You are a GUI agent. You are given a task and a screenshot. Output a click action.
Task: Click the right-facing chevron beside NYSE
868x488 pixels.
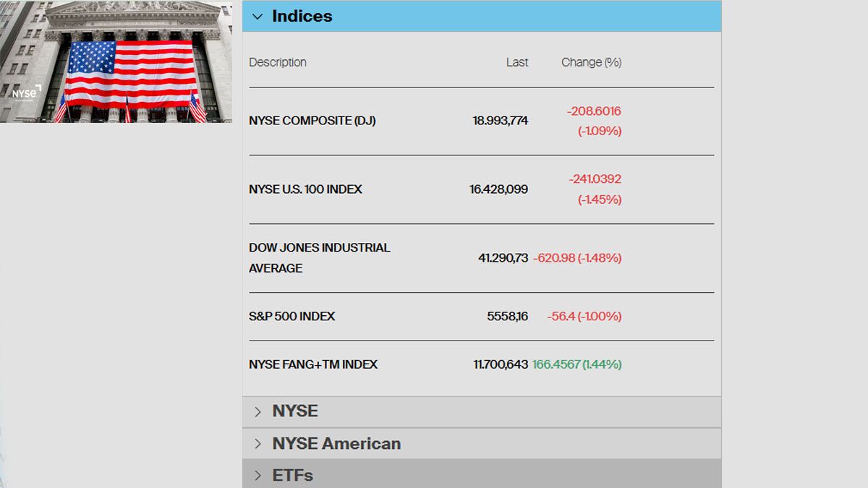258,411
